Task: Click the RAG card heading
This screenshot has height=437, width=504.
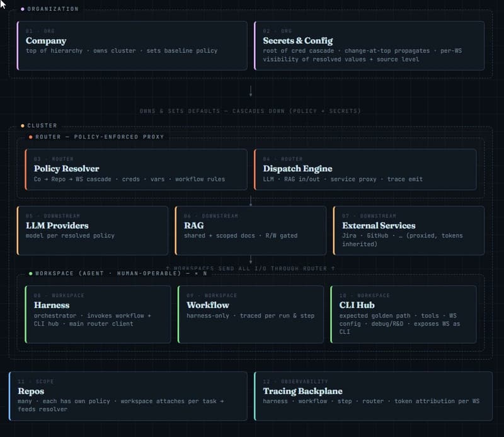Action: coord(194,225)
